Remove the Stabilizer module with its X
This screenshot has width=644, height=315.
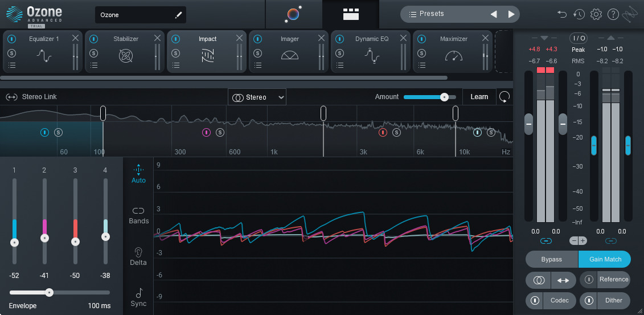pos(157,38)
